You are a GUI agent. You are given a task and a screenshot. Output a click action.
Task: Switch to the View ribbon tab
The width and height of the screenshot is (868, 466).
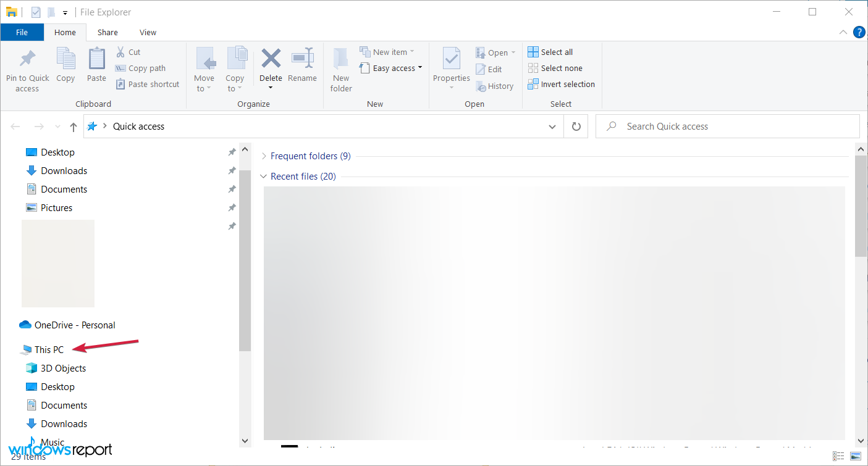pyautogui.click(x=148, y=33)
